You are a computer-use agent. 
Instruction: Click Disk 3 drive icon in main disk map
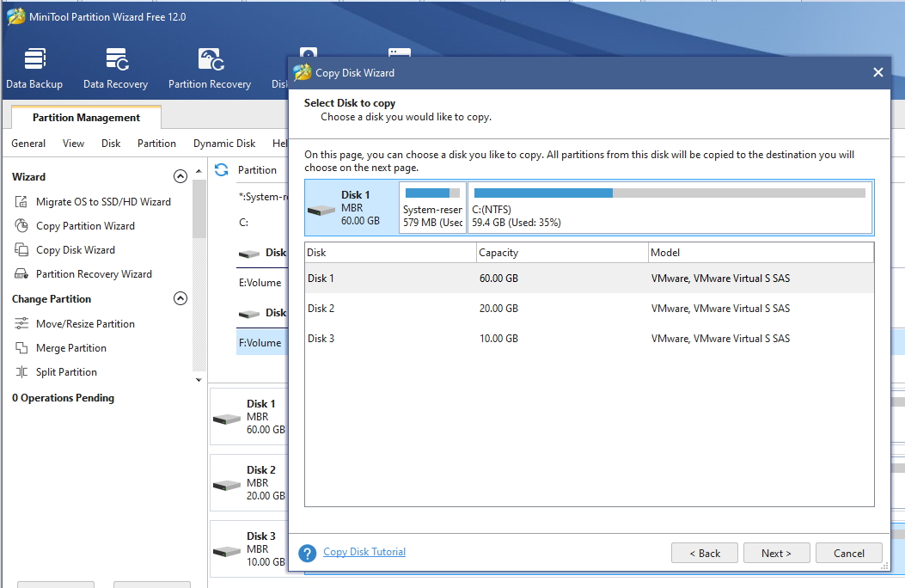226,552
